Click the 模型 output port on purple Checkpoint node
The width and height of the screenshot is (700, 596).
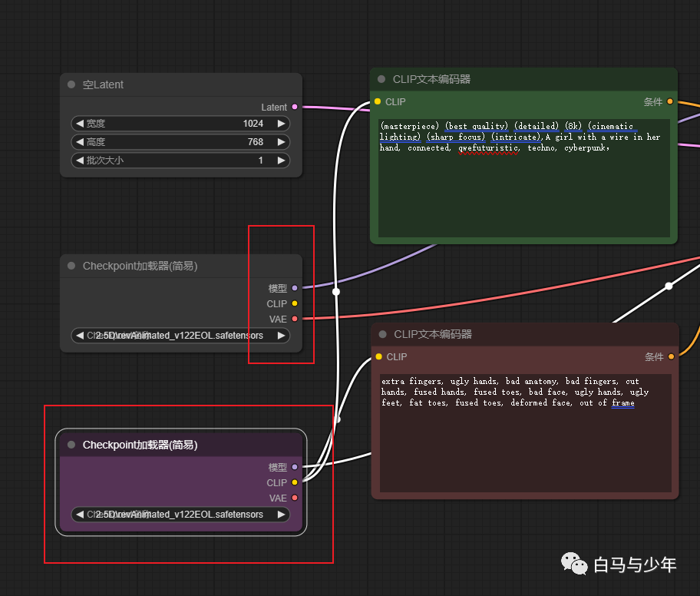click(x=295, y=467)
